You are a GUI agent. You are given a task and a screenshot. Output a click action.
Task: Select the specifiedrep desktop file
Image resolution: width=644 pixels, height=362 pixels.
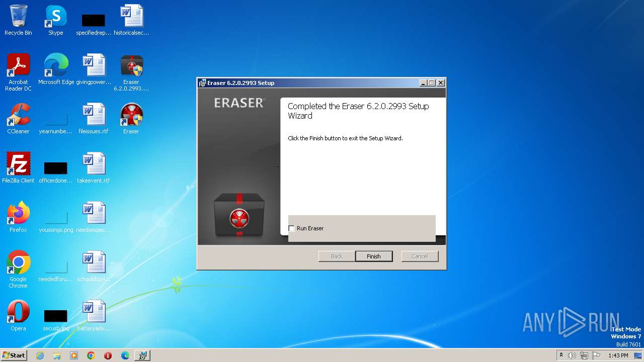coord(94,24)
